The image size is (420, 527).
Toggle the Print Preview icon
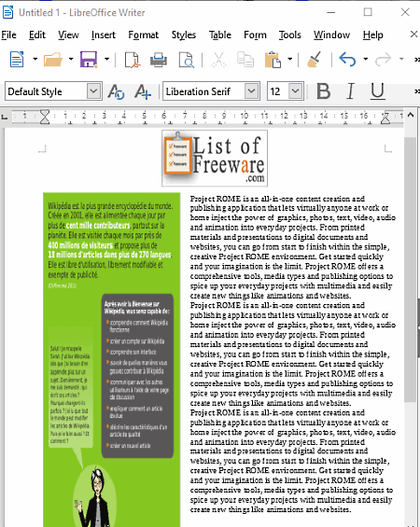186,60
